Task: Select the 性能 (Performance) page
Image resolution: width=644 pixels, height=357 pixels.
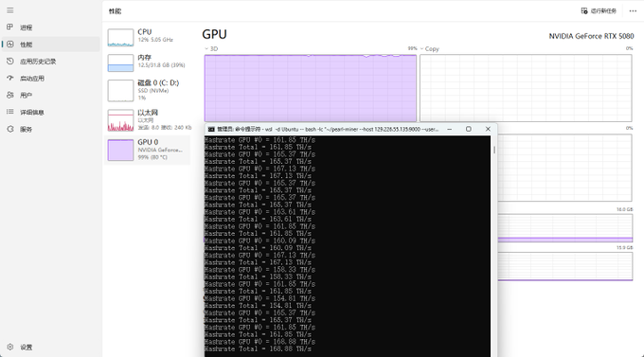Action: tap(50, 45)
